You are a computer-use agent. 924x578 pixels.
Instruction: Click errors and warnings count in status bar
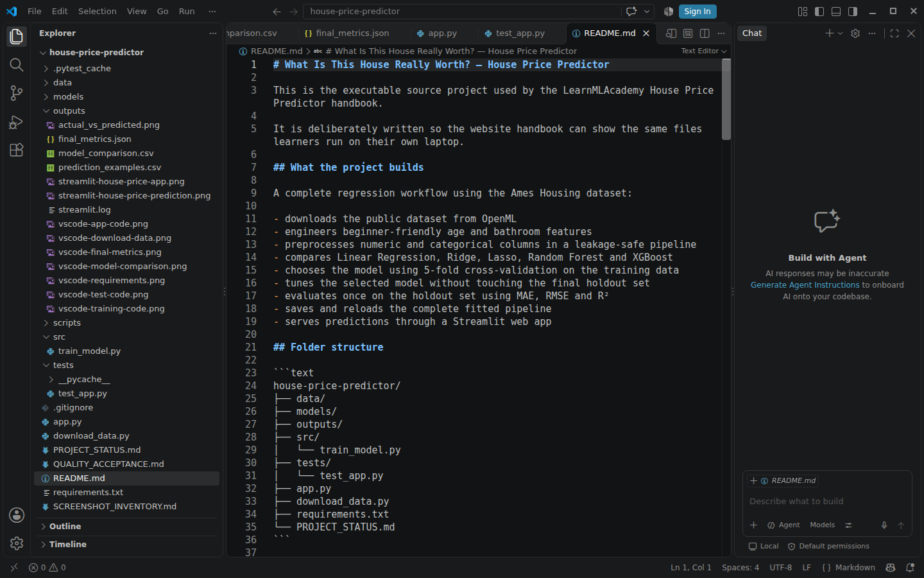[47, 568]
